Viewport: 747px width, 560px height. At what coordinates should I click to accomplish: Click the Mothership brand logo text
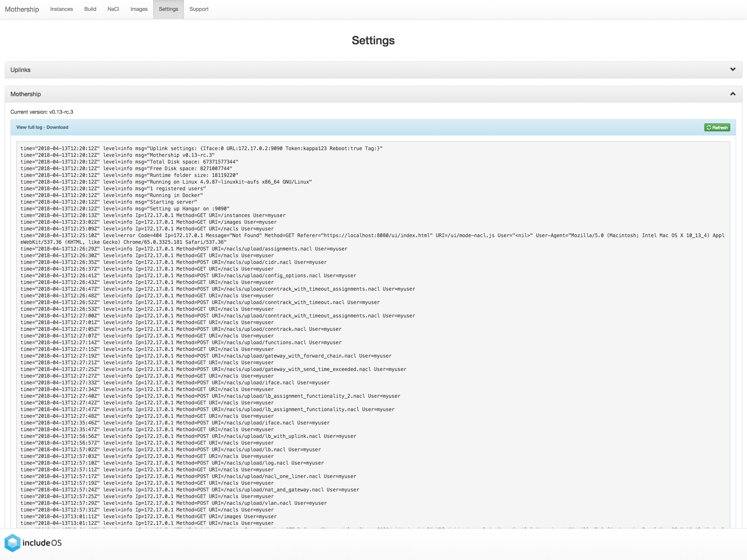pyautogui.click(x=22, y=9)
